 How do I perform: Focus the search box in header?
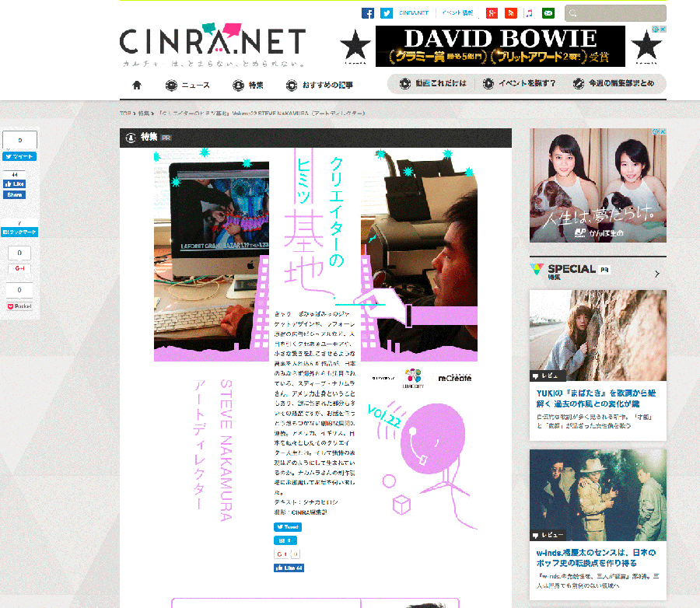click(615, 13)
